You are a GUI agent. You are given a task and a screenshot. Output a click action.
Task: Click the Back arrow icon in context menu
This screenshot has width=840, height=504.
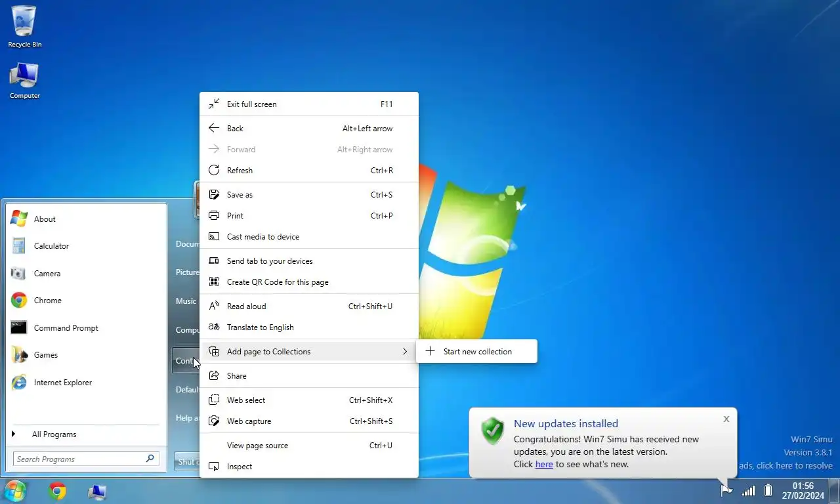pyautogui.click(x=214, y=129)
